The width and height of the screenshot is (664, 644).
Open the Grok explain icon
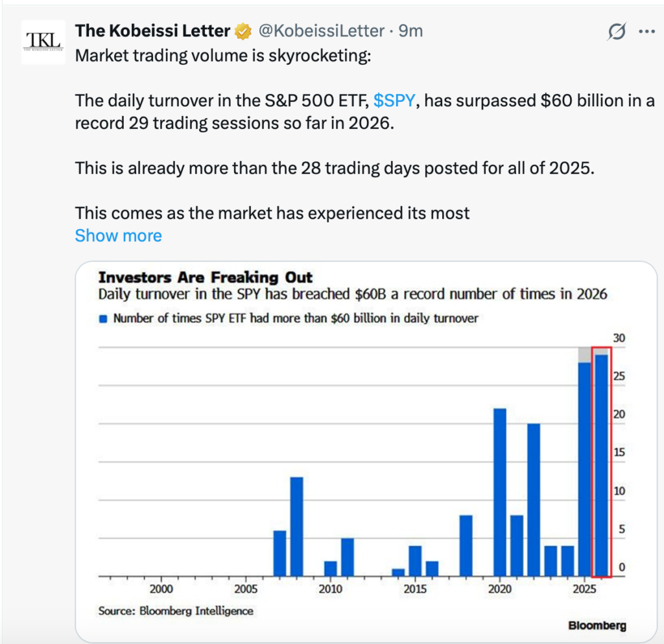[617, 31]
